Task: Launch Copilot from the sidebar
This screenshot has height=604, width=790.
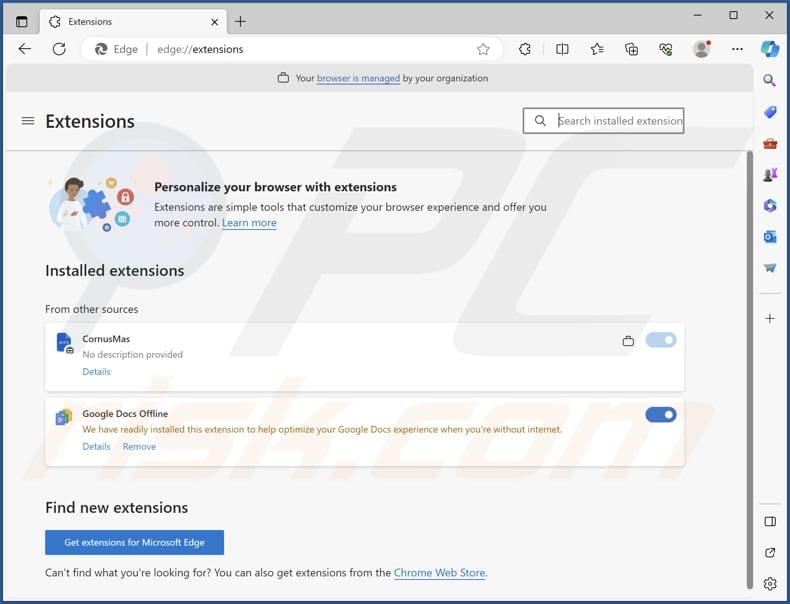Action: (x=770, y=49)
